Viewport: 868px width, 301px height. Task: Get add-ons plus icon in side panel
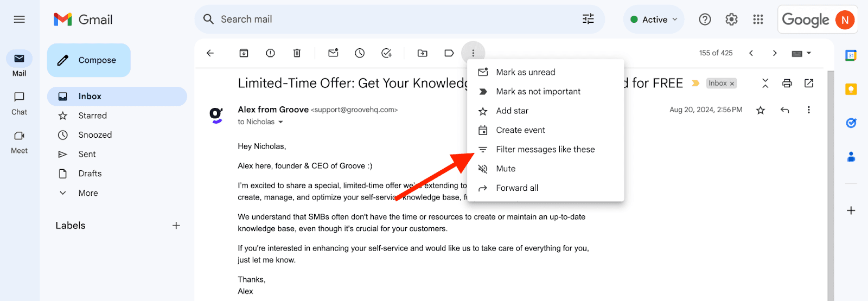pyautogui.click(x=851, y=210)
